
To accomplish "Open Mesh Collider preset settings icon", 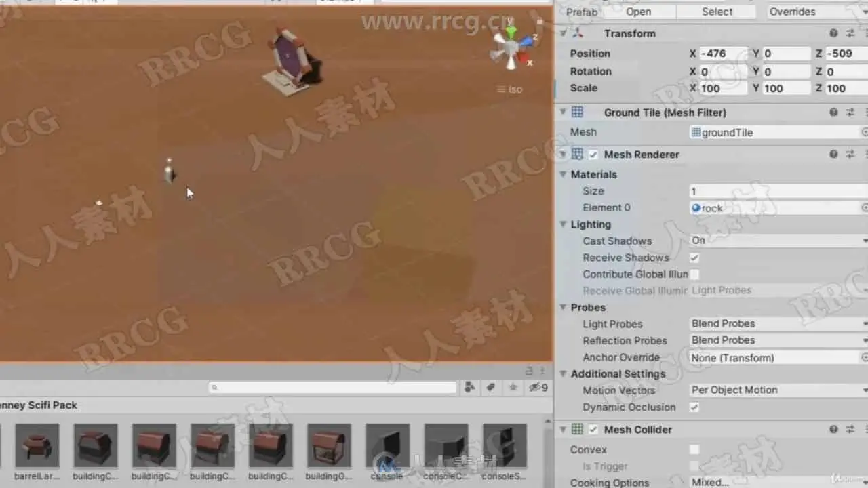I will coord(850,430).
